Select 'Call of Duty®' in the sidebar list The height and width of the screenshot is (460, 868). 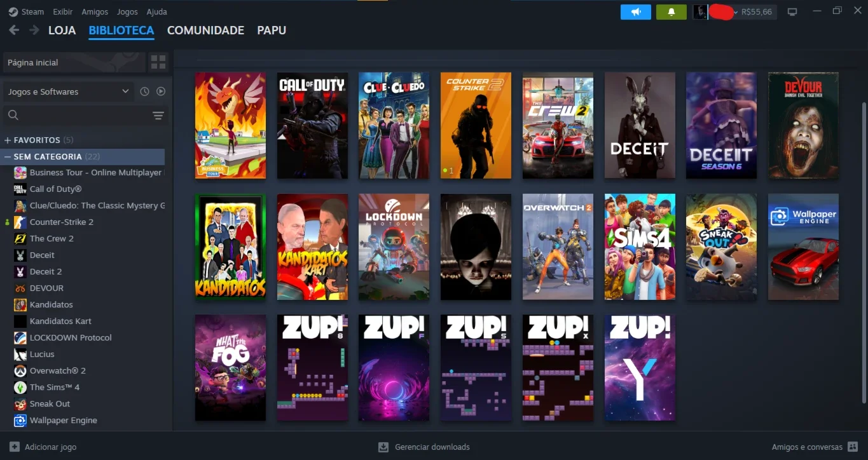[56, 189]
